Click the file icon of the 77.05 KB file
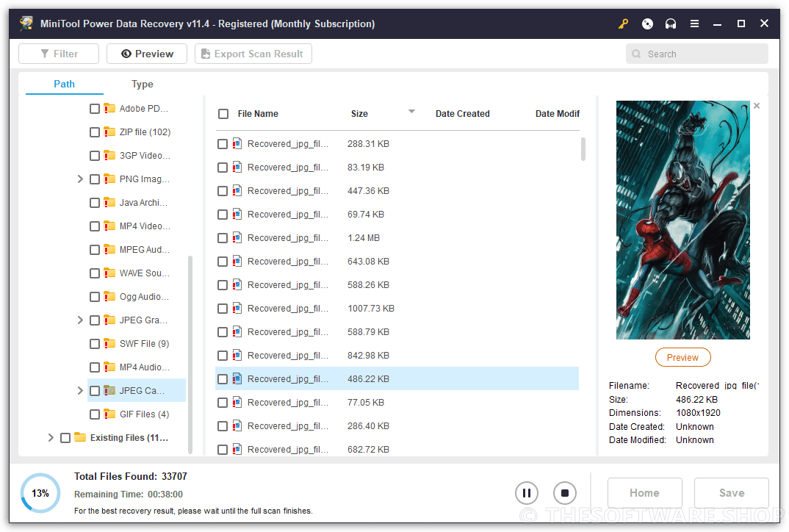 pyautogui.click(x=237, y=402)
